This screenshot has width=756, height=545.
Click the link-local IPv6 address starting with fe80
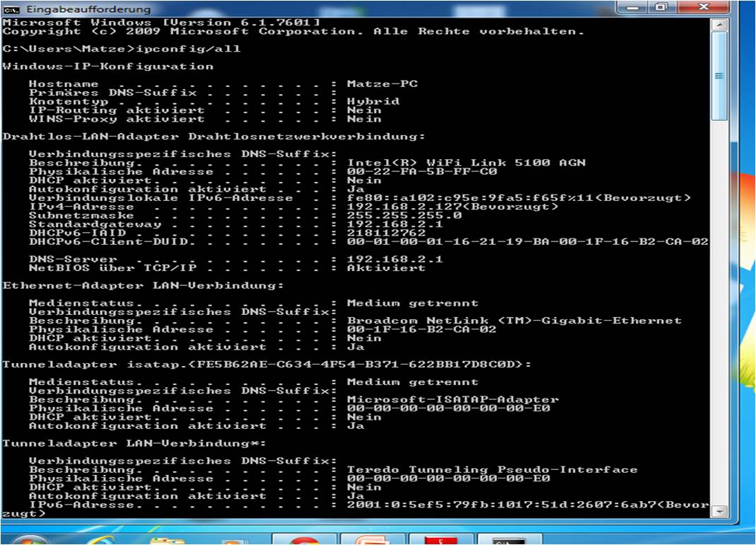[x=519, y=198]
